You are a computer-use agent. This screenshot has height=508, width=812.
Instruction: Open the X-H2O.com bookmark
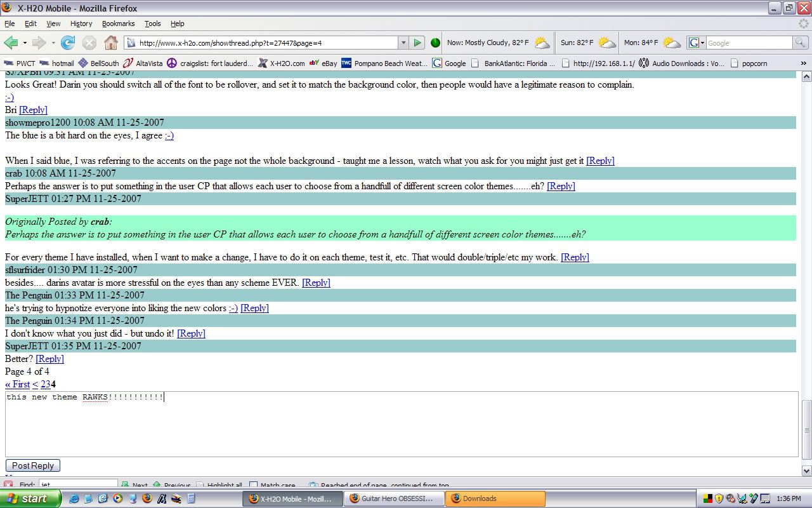click(281, 63)
